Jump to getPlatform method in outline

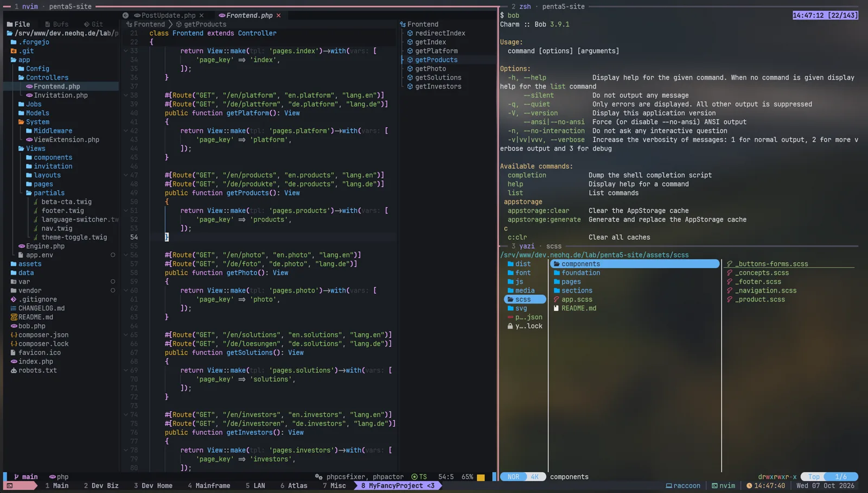click(436, 50)
